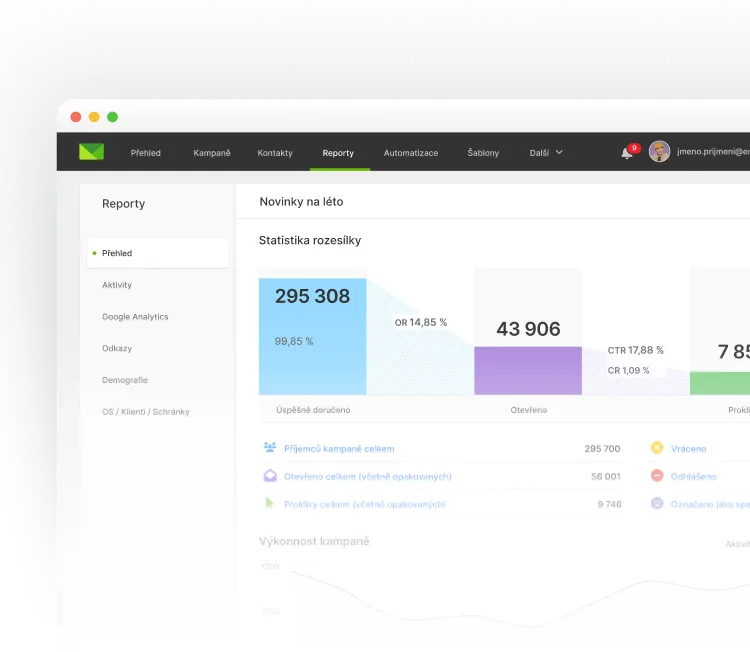Open Otevřeno celkem link
The image size is (750, 652).
(367, 476)
